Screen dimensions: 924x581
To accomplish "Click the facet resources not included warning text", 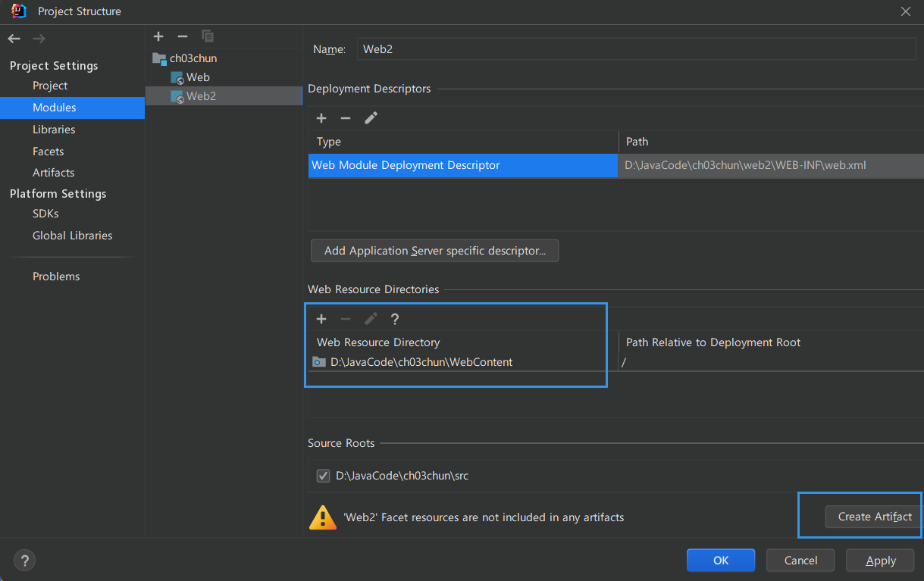I will [x=484, y=517].
